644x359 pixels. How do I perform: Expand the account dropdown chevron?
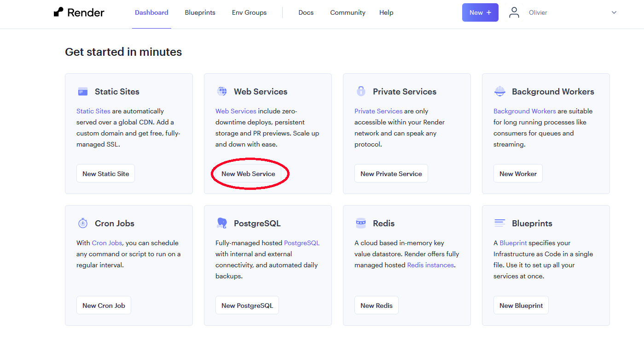point(614,12)
